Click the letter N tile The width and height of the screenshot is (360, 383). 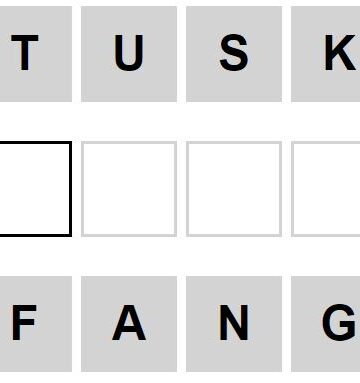click(234, 324)
